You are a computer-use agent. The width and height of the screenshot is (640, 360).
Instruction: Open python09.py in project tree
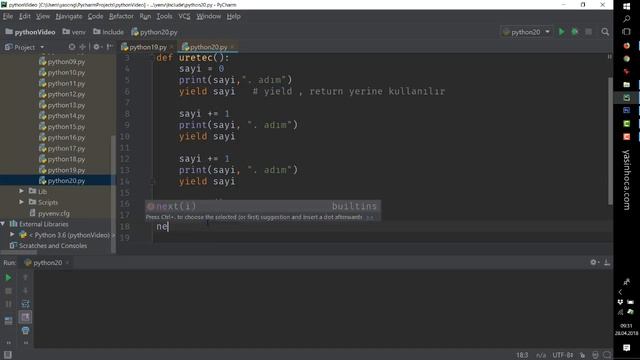click(66, 62)
